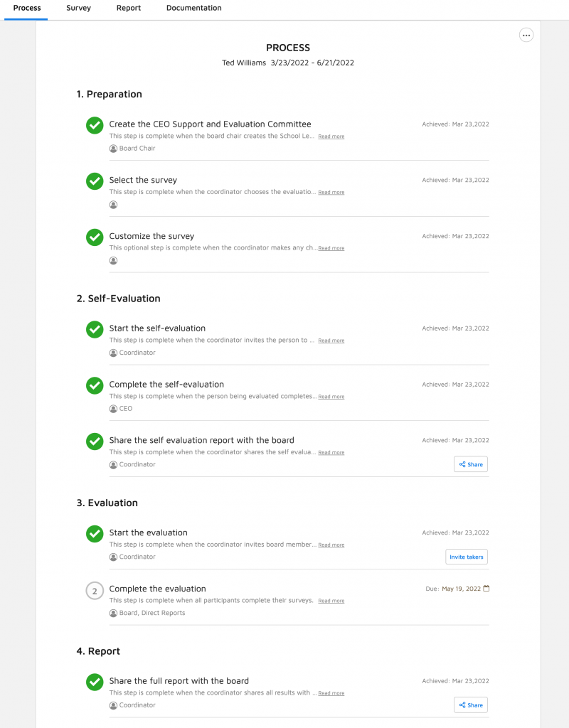Click the person icon beside CEO
Viewport: 569px width, 728px height.
point(113,409)
